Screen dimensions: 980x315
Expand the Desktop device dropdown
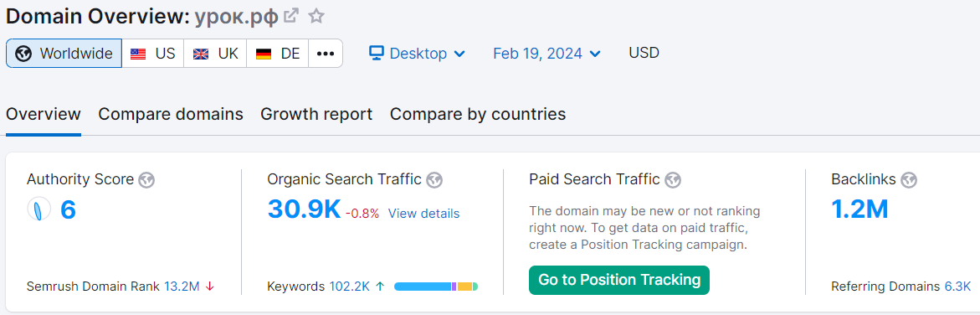tap(417, 54)
